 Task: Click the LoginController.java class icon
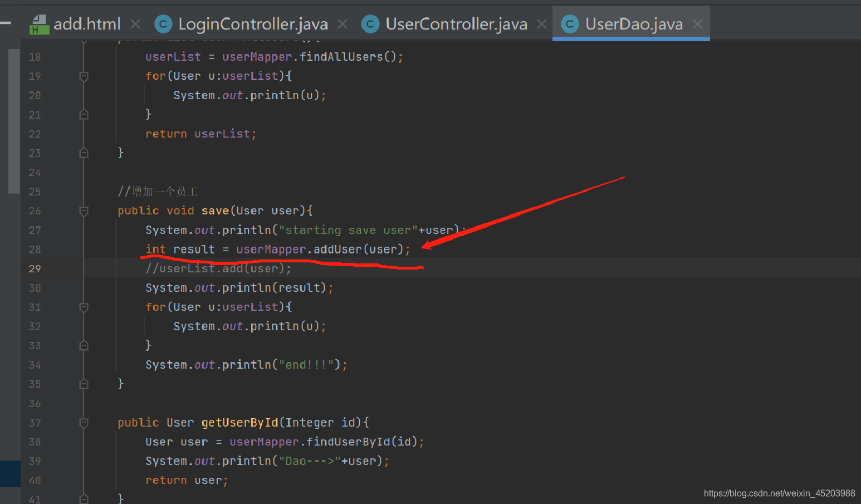point(163,24)
